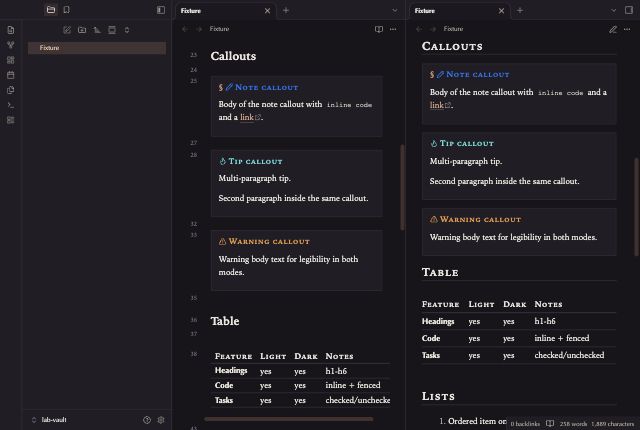Add new tab in the right pane
Screen dimensions: 640x430
point(520,10)
